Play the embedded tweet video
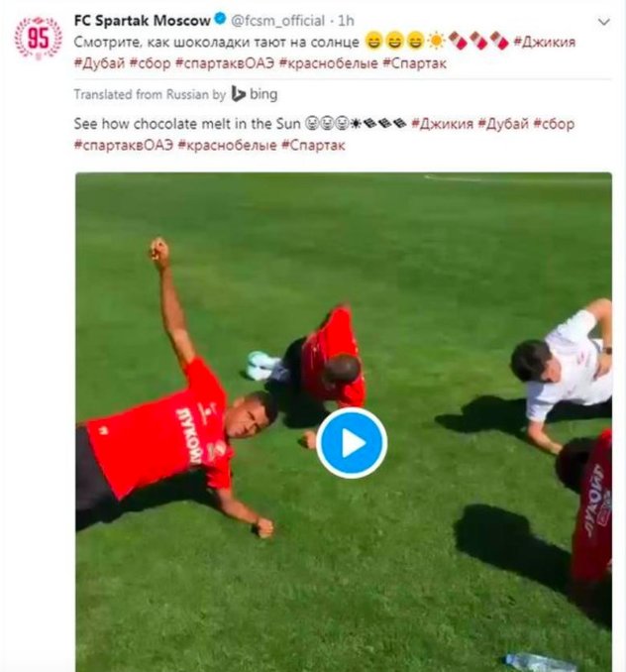The width and height of the screenshot is (626, 672). tap(352, 443)
